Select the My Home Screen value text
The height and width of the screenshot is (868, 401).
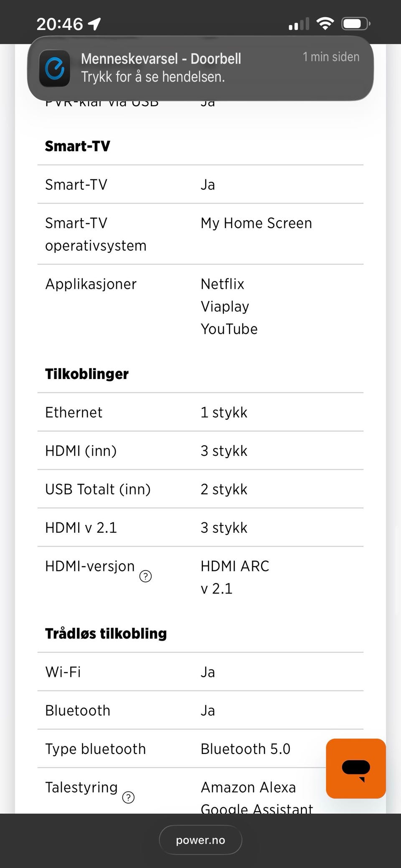256,223
